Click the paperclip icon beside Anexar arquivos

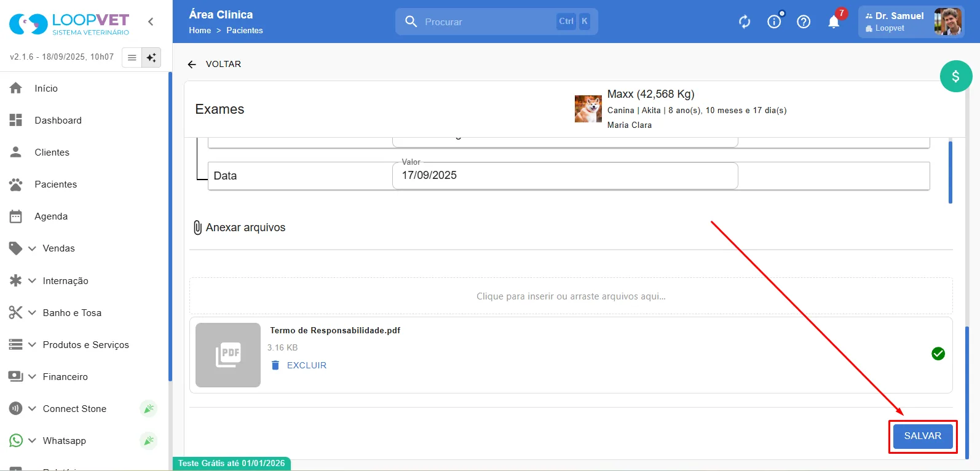197,228
